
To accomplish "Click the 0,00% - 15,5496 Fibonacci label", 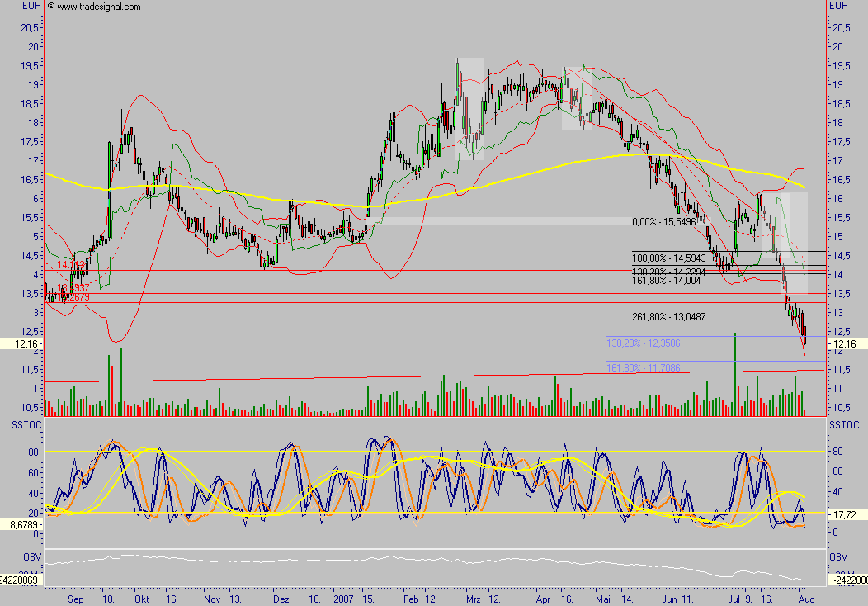I will (x=663, y=221).
